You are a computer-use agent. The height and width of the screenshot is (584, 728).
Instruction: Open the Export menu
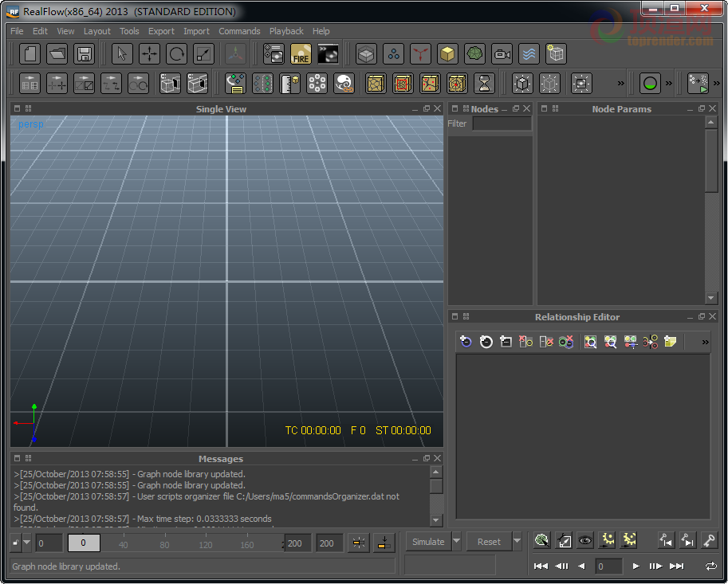pyautogui.click(x=161, y=31)
